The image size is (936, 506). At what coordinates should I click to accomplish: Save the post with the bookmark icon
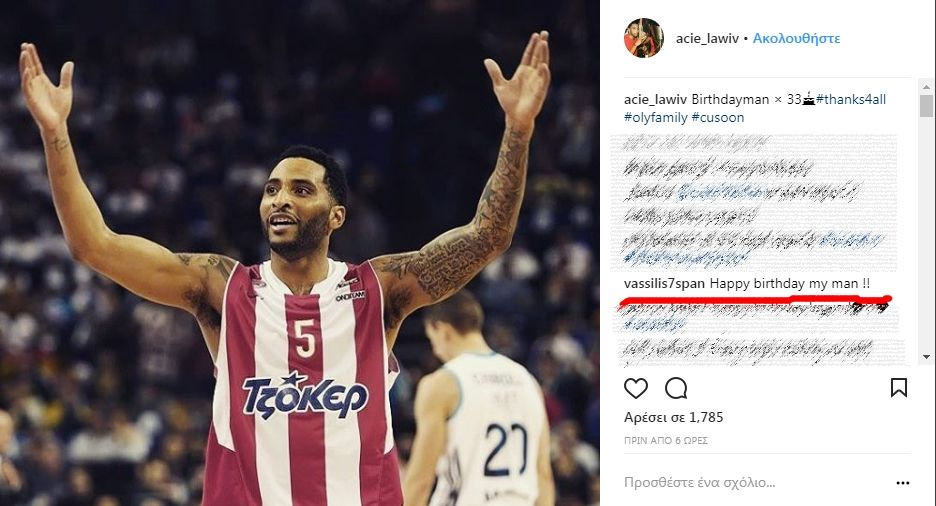pyautogui.click(x=899, y=388)
